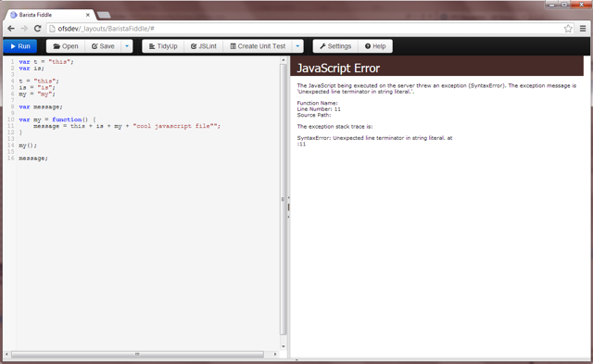Bookmark the page with the star icon
Image resolution: width=593 pixels, height=364 pixels.
pyautogui.click(x=568, y=29)
